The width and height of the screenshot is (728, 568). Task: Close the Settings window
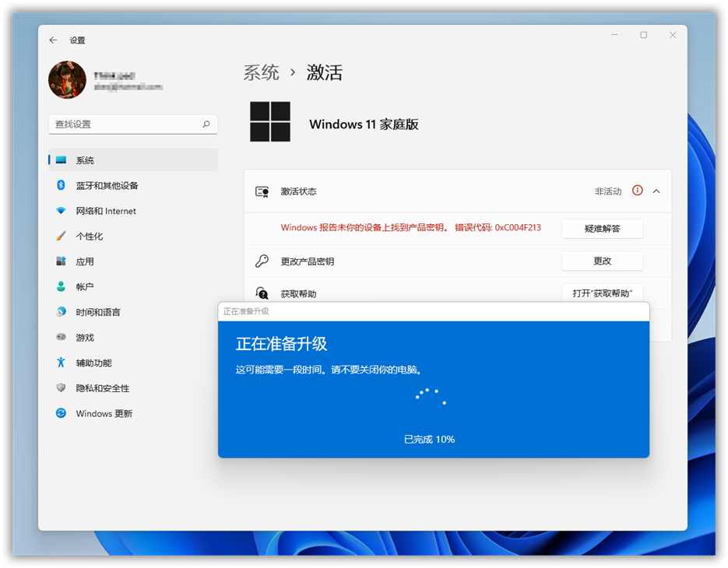(x=673, y=35)
